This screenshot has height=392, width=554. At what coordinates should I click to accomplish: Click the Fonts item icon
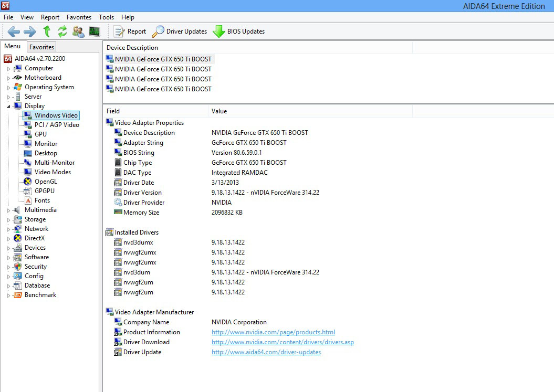tap(28, 200)
